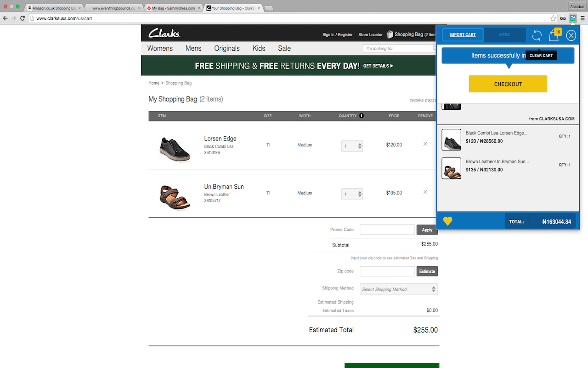Click Shopping Bag text in Clarks header
This screenshot has width=588, height=368.
click(x=408, y=34)
